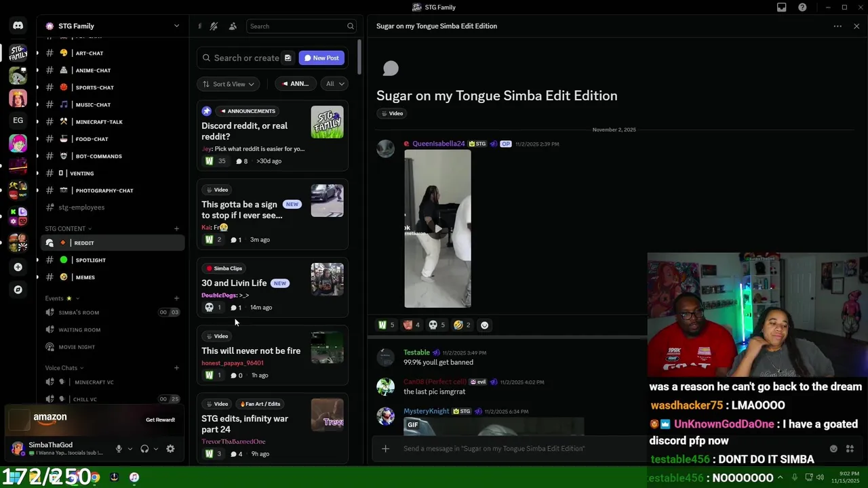Open Discover servers compass icon
This screenshot has height=488, width=868.
(18, 289)
